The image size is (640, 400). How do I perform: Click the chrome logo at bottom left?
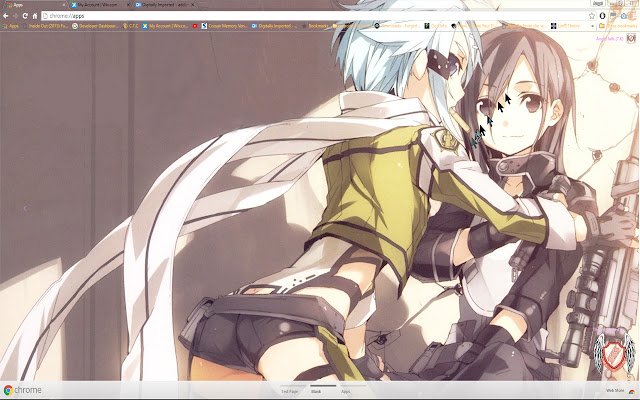(x=22, y=390)
